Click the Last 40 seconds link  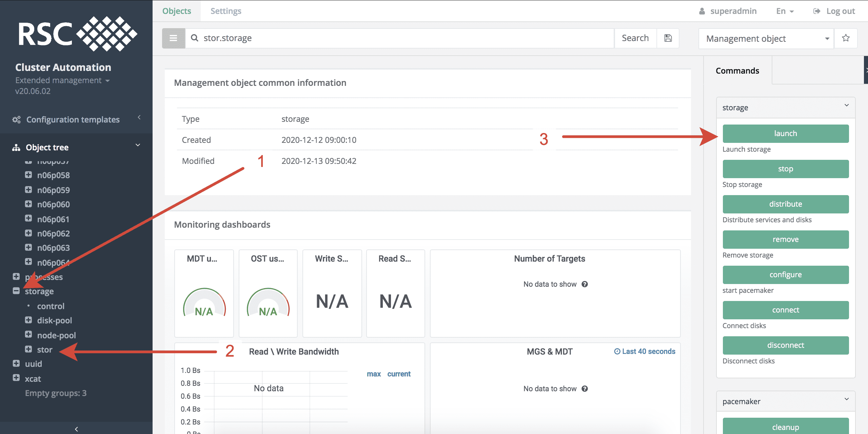pyautogui.click(x=645, y=352)
